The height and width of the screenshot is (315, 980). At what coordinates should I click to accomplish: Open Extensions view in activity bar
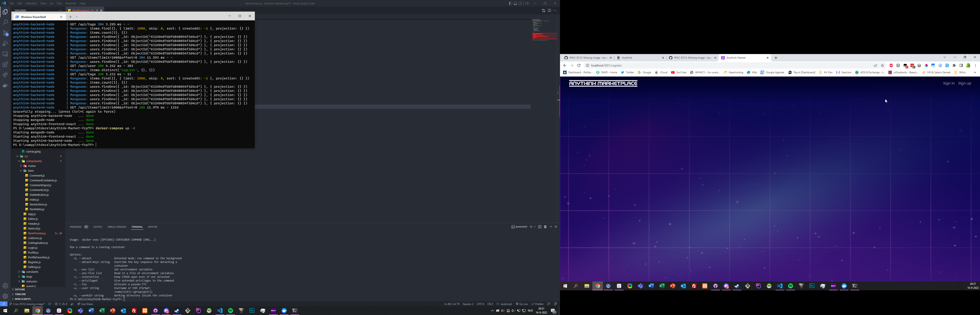point(5,65)
